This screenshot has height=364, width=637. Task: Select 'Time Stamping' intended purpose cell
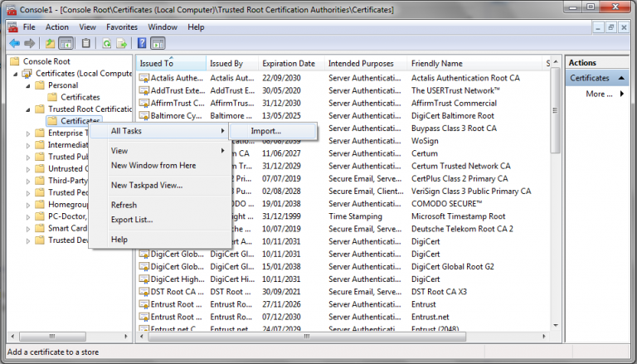click(356, 216)
